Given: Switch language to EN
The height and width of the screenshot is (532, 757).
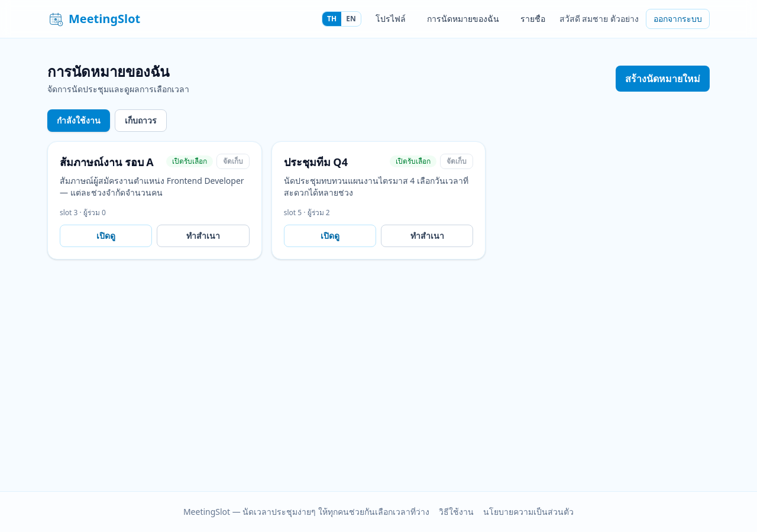Looking at the screenshot, I should point(351,19).
